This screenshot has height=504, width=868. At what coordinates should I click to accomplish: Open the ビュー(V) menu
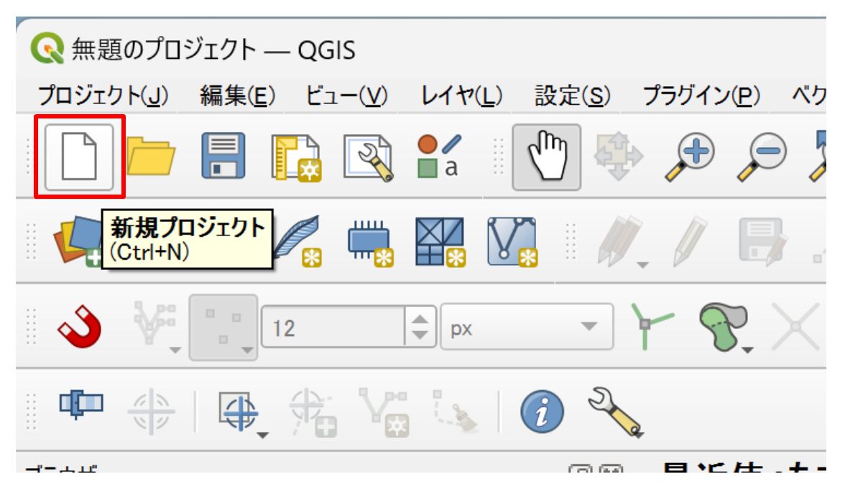click(347, 95)
